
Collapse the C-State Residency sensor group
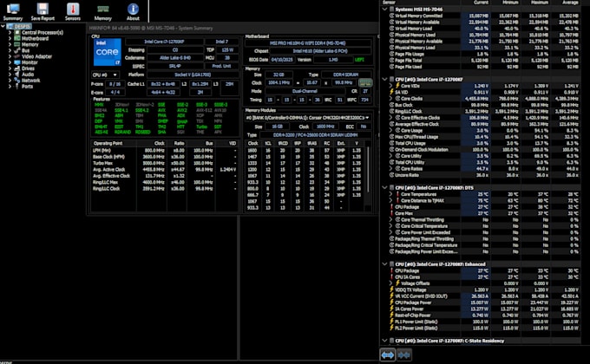point(384,341)
